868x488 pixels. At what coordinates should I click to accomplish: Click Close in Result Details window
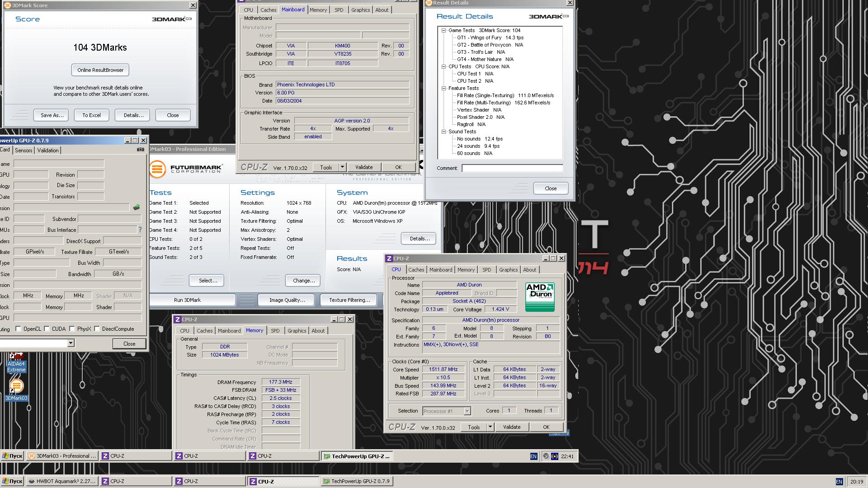click(x=551, y=188)
